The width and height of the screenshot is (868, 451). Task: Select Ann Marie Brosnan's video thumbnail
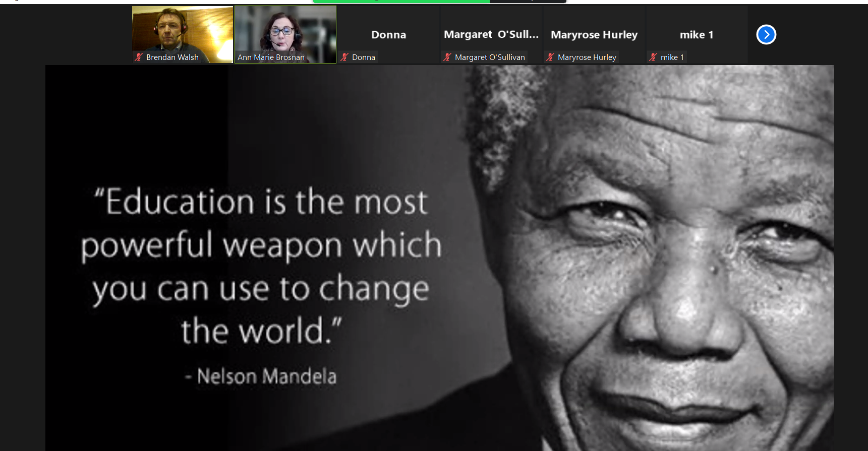pyautogui.click(x=285, y=35)
